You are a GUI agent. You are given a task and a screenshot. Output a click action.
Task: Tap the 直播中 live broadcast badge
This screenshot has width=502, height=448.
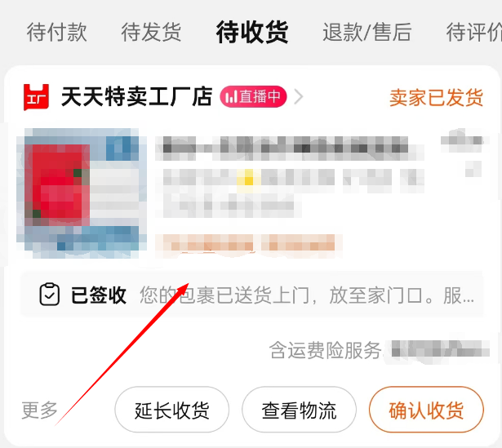click(x=253, y=96)
